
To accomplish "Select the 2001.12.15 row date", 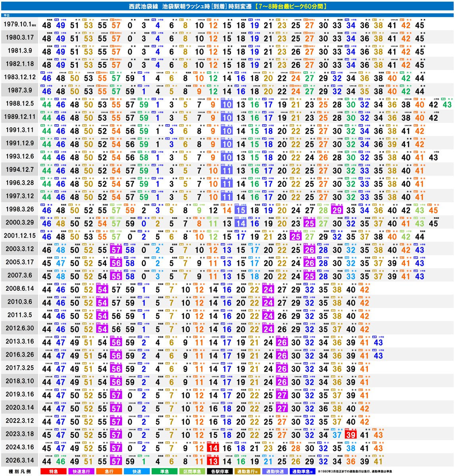I will (19, 236).
